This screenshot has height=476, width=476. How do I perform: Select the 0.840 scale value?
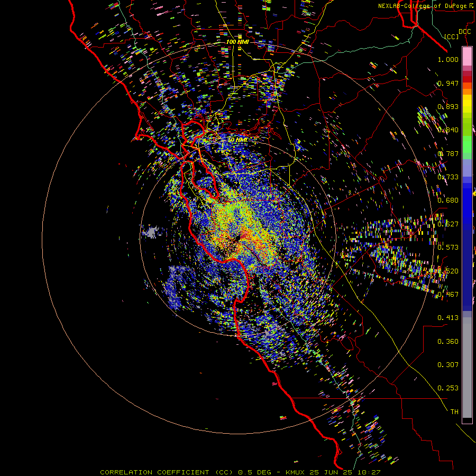point(448,130)
